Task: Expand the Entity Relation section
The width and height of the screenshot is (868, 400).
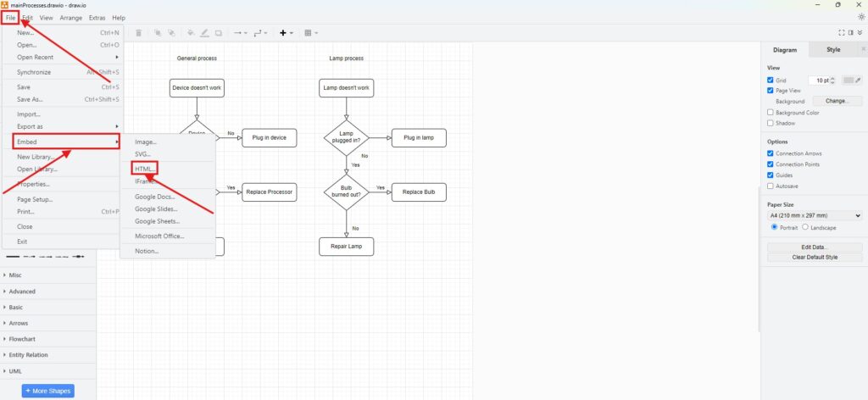Action: pos(48,355)
